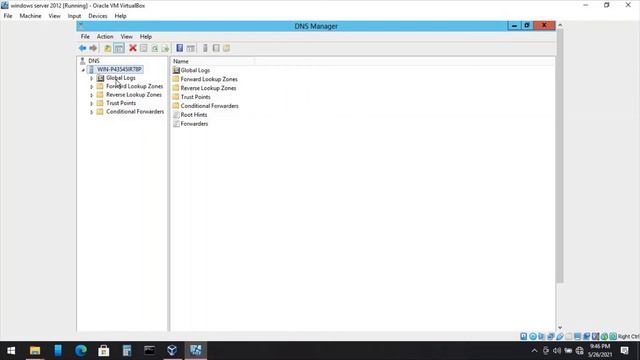Click the Root Hints document icon
640x360 pixels.
(x=176, y=115)
